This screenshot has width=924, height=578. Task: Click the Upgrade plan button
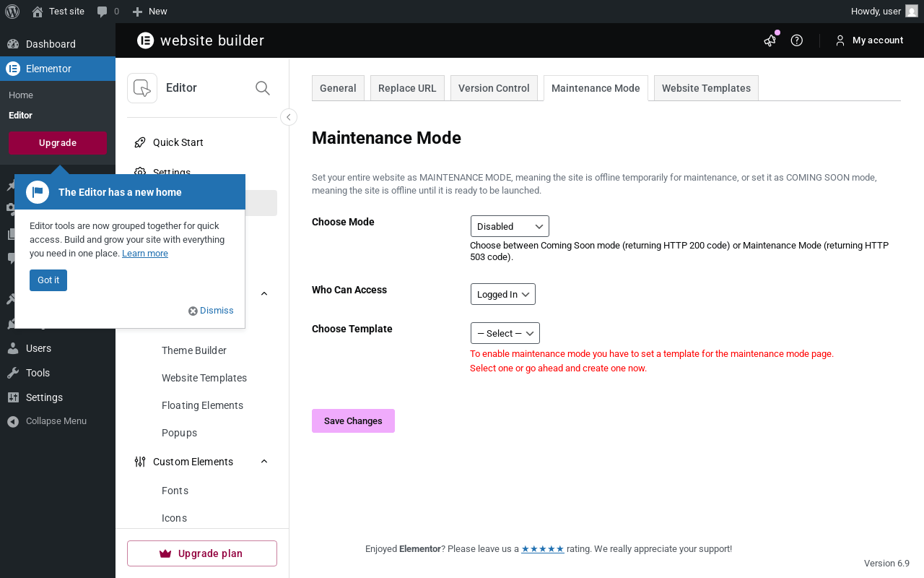coord(202,553)
